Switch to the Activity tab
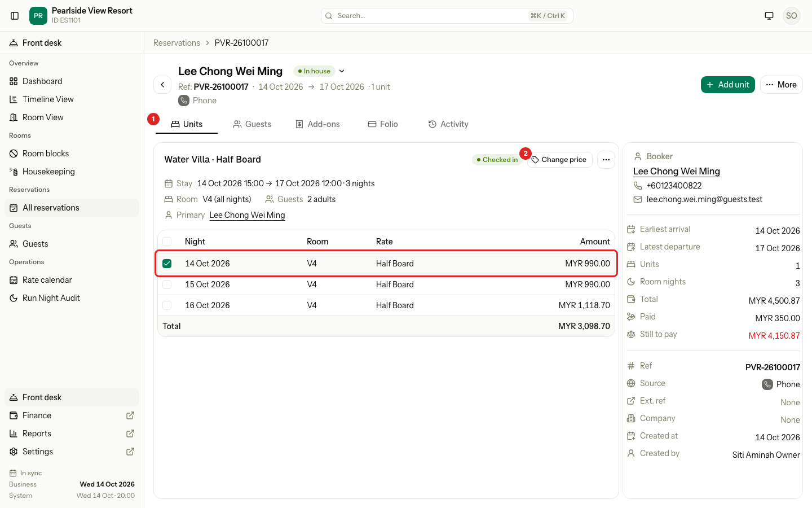The width and height of the screenshot is (812, 508). (448, 124)
